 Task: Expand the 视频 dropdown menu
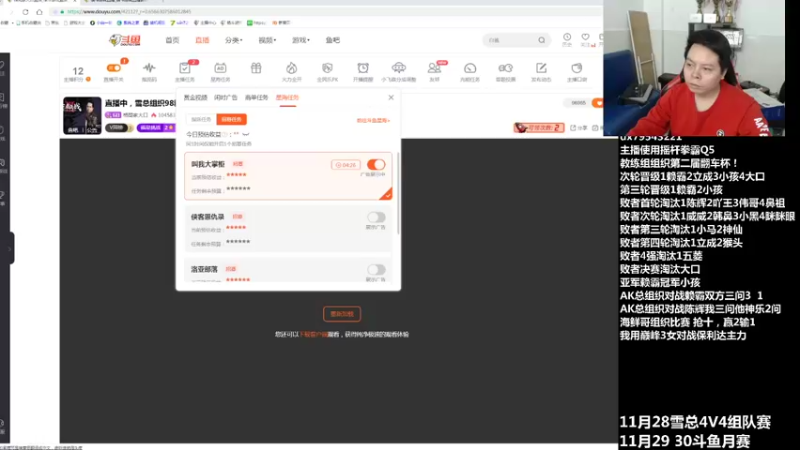click(267, 40)
